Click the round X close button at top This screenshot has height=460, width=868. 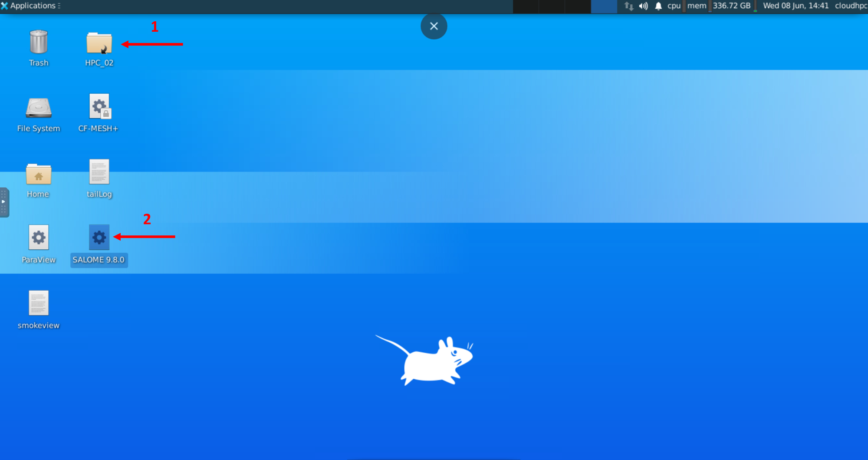point(434,26)
